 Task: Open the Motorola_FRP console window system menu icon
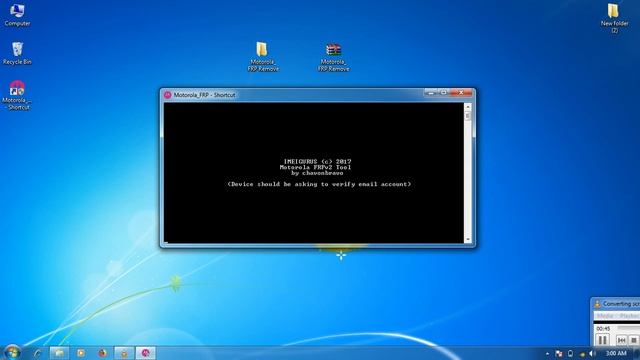coord(167,95)
